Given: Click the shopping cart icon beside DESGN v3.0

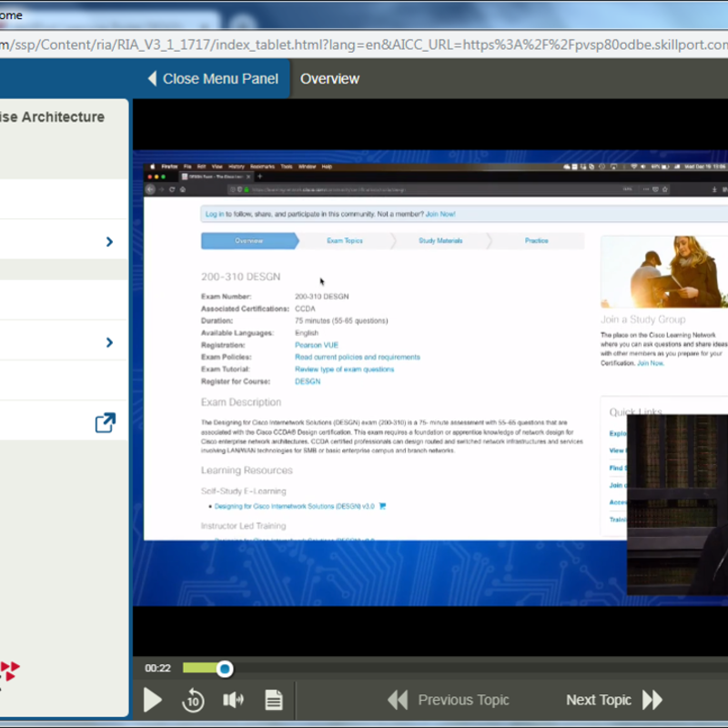Looking at the screenshot, I should [x=382, y=506].
